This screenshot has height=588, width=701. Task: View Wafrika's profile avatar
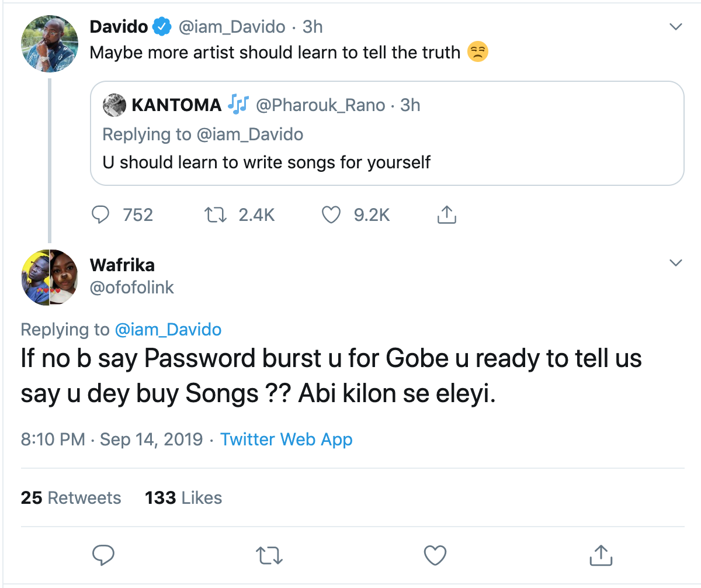(x=50, y=277)
